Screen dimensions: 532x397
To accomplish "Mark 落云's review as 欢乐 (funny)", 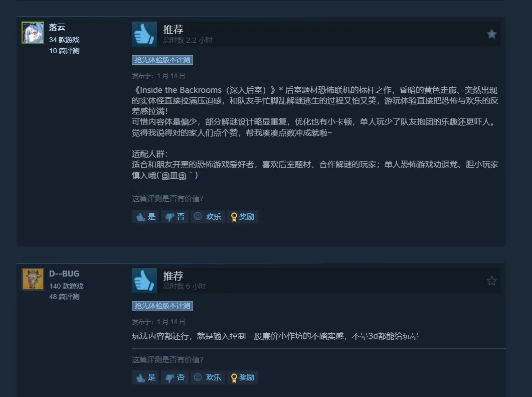I will [208, 217].
